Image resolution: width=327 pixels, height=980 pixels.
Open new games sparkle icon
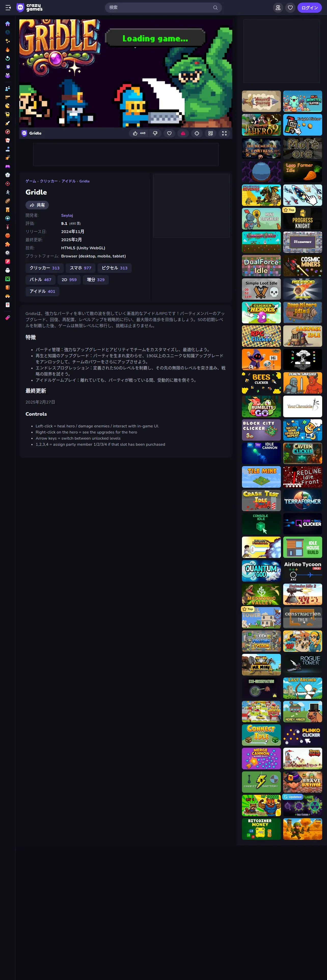(8, 41)
